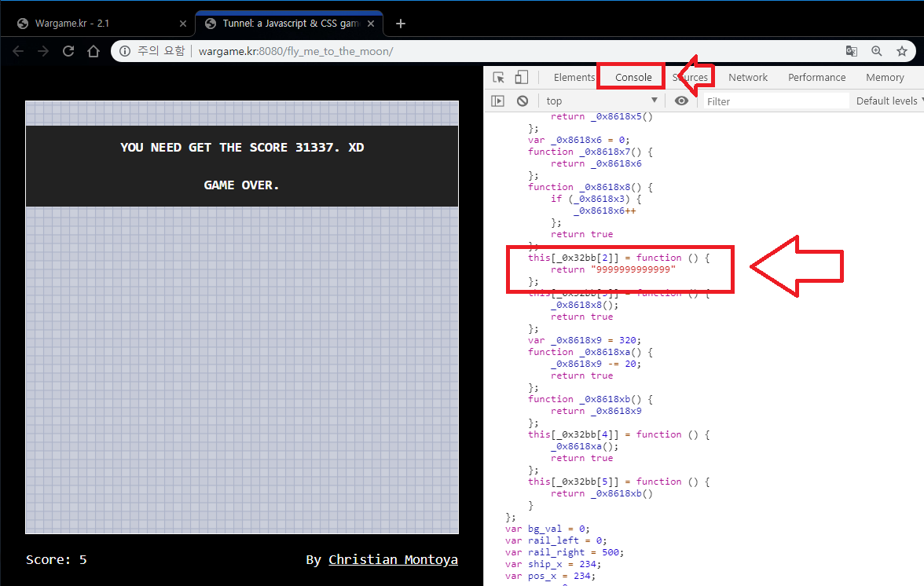Click the var rail_right = 500; line
The image size is (924, 586).
pos(564,552)
